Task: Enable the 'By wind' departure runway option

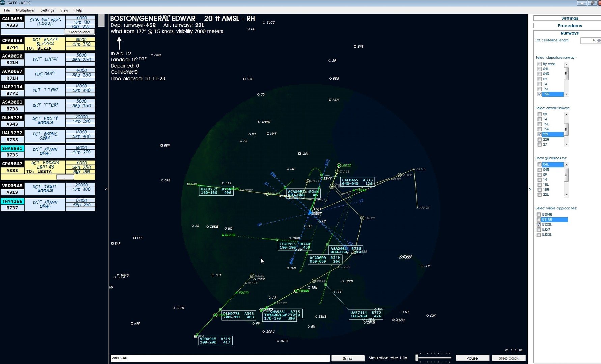Action: (x=540, y=64)
